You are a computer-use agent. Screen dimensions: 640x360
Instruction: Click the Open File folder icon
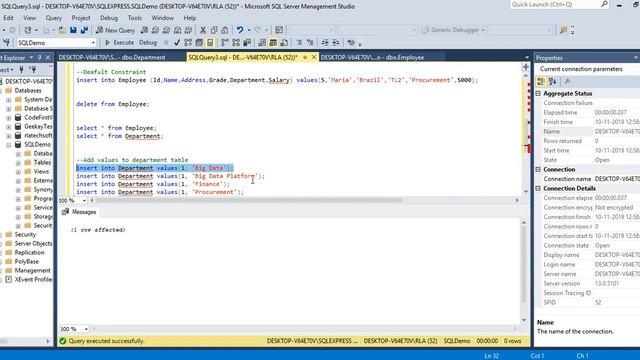[x=62, y=30]
